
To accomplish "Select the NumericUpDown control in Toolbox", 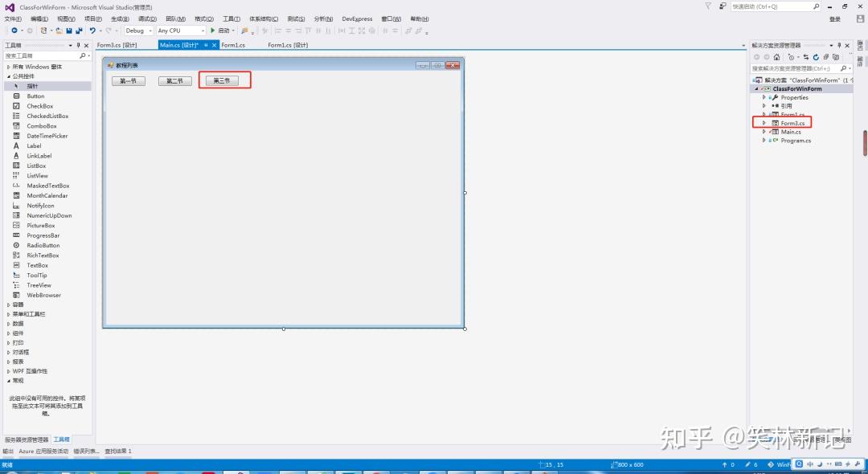I will click(x=47, y=215).
